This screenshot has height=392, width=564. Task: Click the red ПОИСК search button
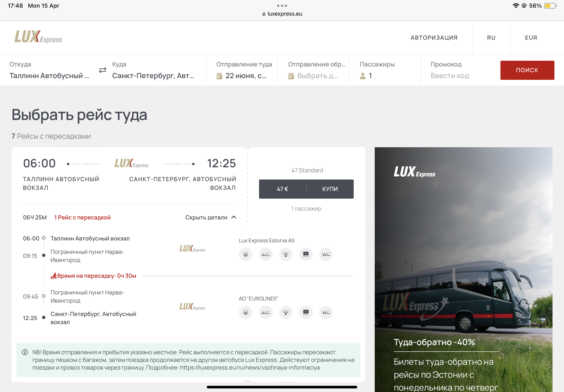527,70
